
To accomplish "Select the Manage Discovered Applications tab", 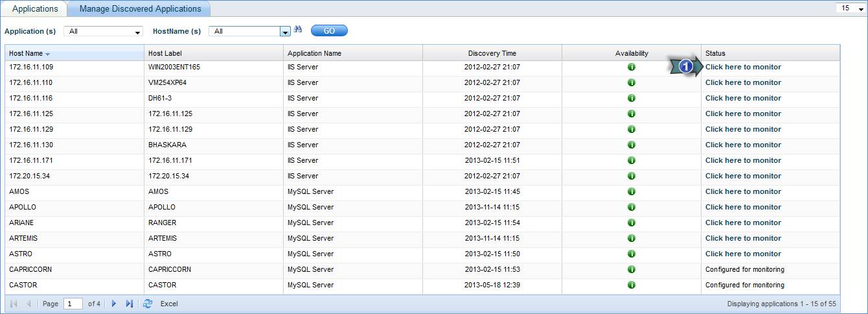I will [x=140, y=9].
